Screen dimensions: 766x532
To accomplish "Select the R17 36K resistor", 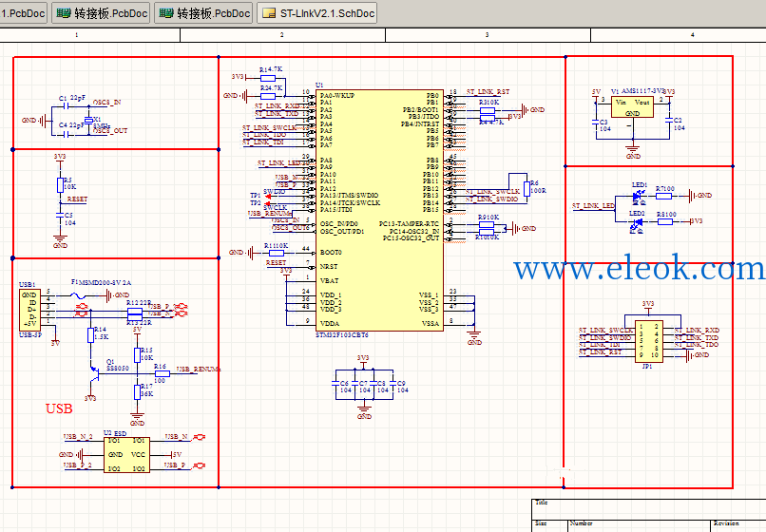I will point(137,391).
